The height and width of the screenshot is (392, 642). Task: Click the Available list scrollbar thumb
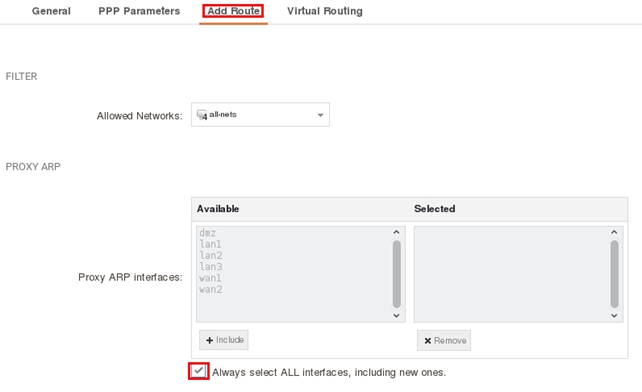point(397,274)
